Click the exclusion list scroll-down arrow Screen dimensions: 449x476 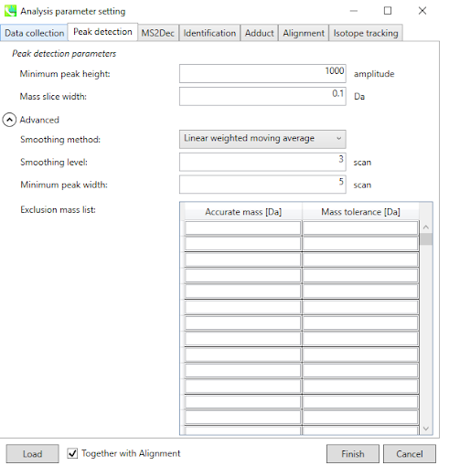tap(426, 428)
